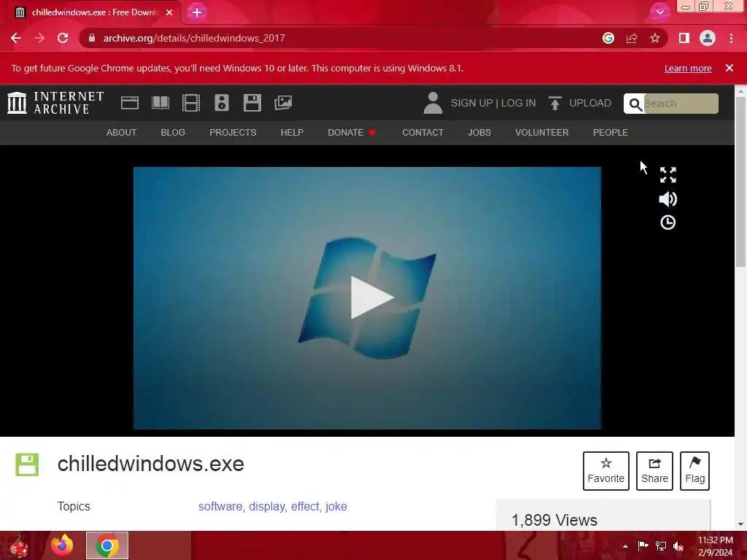Close the chilledwindows.exe tab
Viewport: 747px width, 560px height.
point(169,12)
